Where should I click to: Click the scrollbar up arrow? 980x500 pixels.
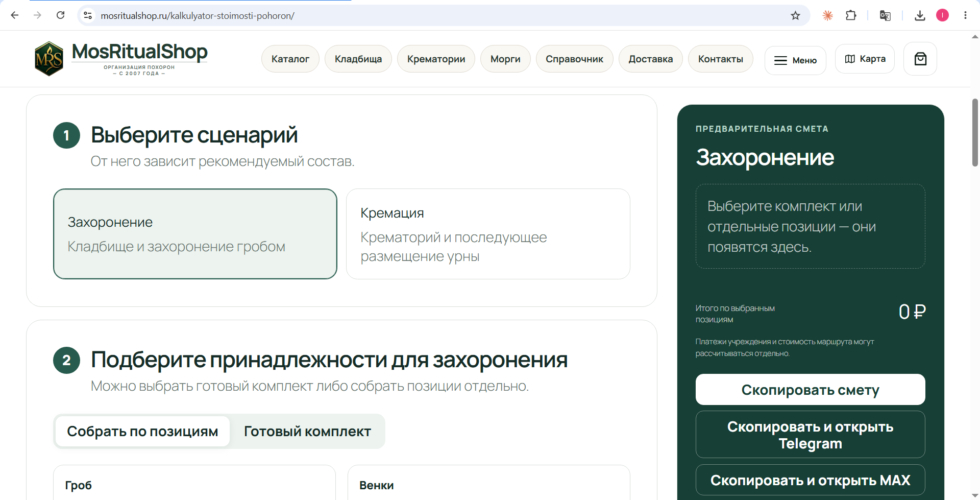click(x=975, y=37)
